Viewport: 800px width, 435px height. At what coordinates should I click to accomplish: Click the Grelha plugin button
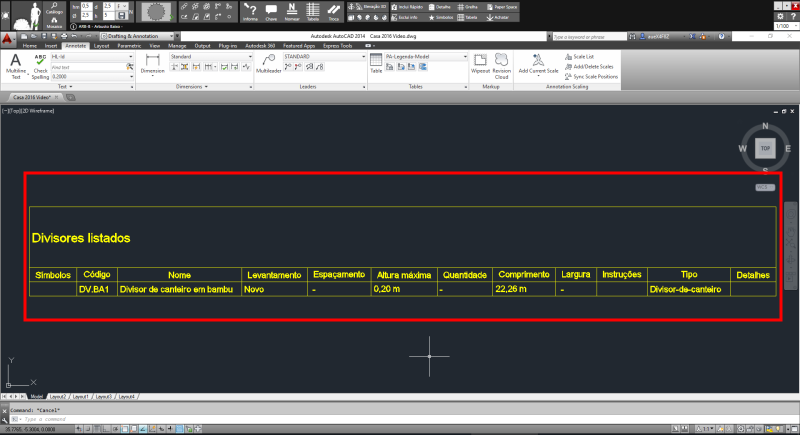pos(468,7)
